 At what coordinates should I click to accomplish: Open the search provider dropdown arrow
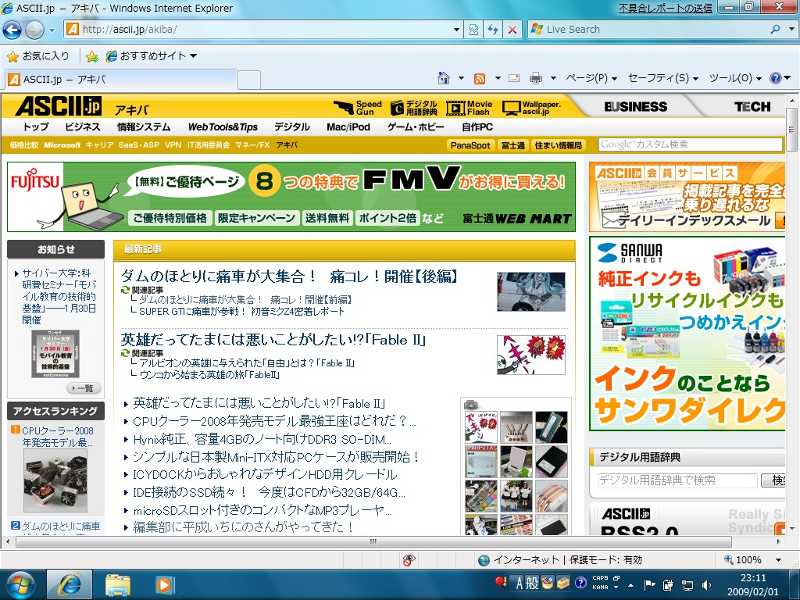[791, 30]
